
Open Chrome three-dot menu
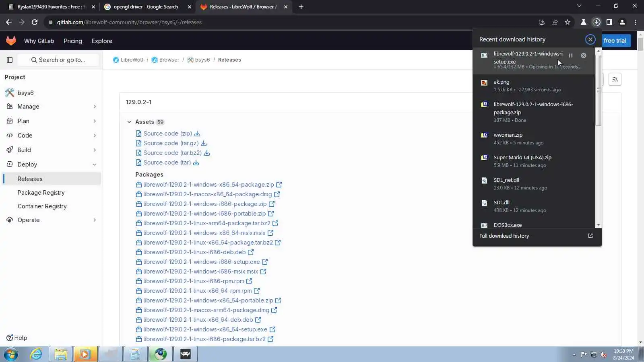[x=635, y=22]
